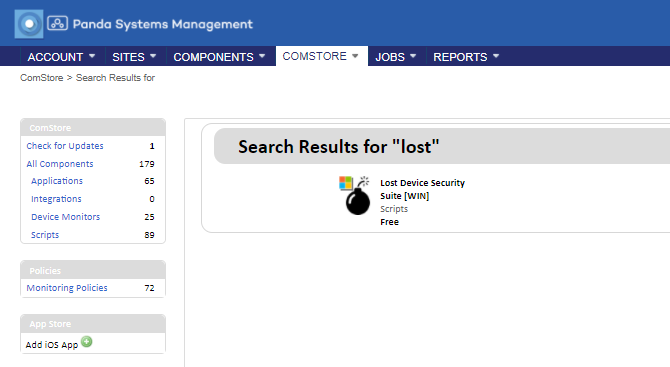Click the count 179 beside All Components
Image resolution: width=670 pixels, height=367 pixels.
(147, 164)
